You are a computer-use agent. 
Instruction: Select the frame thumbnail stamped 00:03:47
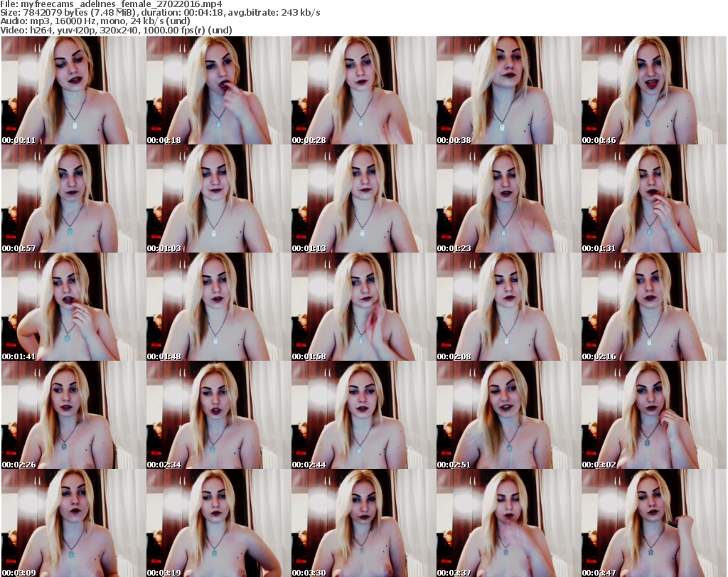coord(654,523)
